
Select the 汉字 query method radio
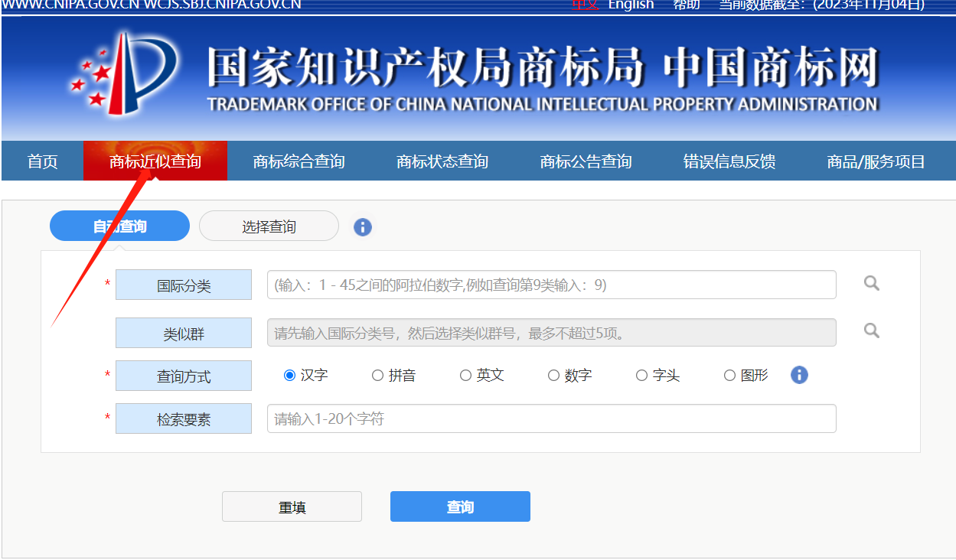pos(289,376)
